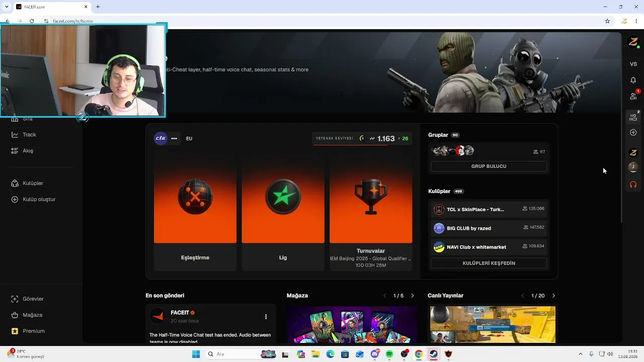The width and height of the screenshot is (644, 362).
Task: Open the BIG CLUB by razed row
Action: (489, 228)
